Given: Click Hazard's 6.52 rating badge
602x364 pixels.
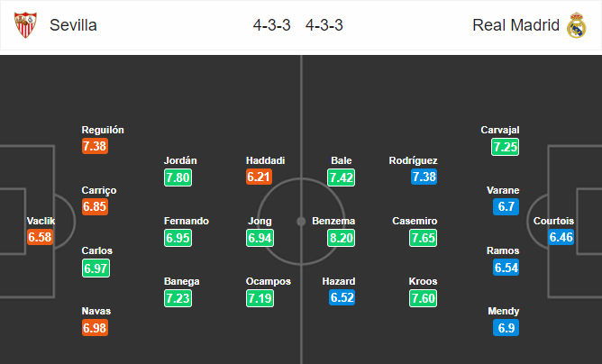Looking at the screenshot, I should 342,298.
